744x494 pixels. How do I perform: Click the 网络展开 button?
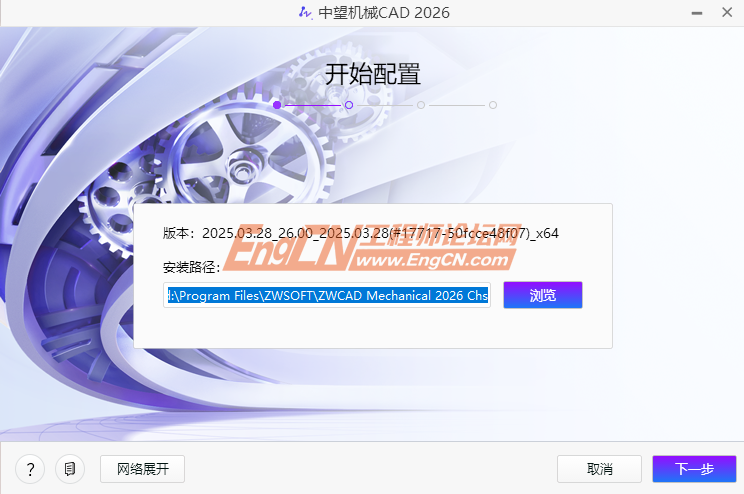pyautogui.click(x=142, y=469)
